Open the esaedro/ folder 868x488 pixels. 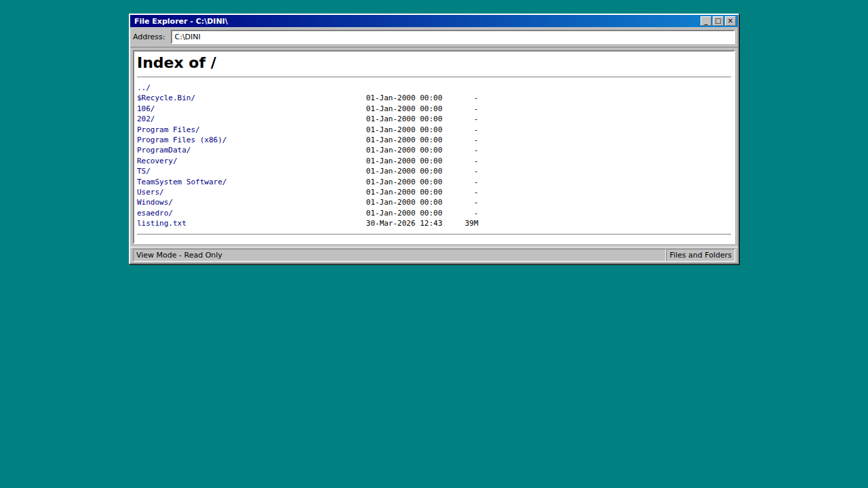(x=155, y=213)
